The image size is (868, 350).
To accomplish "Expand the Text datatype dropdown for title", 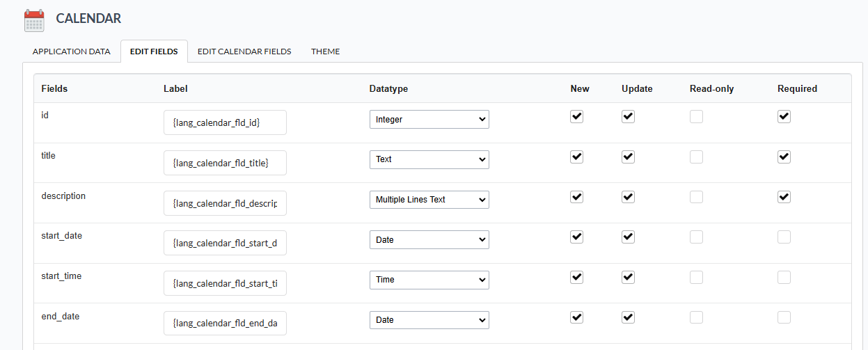I will 429,159.
